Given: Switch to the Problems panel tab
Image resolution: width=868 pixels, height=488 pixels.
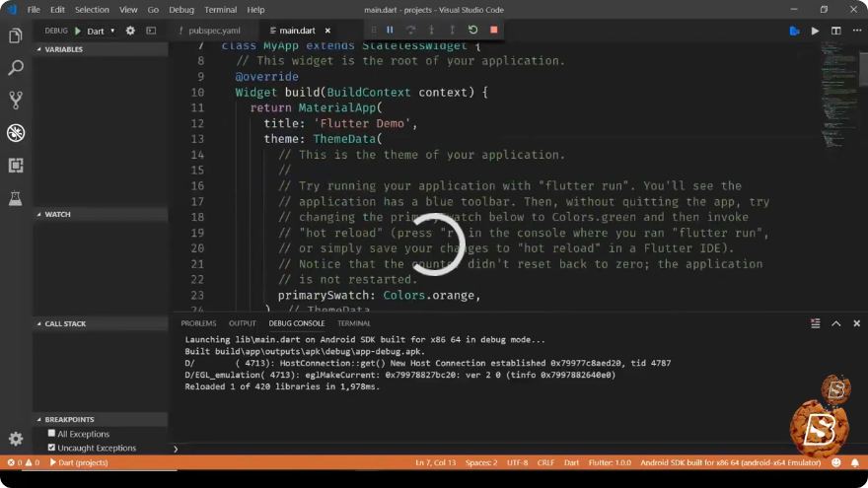Looking at the screenshot, I should pyautogui.click(x=198, y=323).
